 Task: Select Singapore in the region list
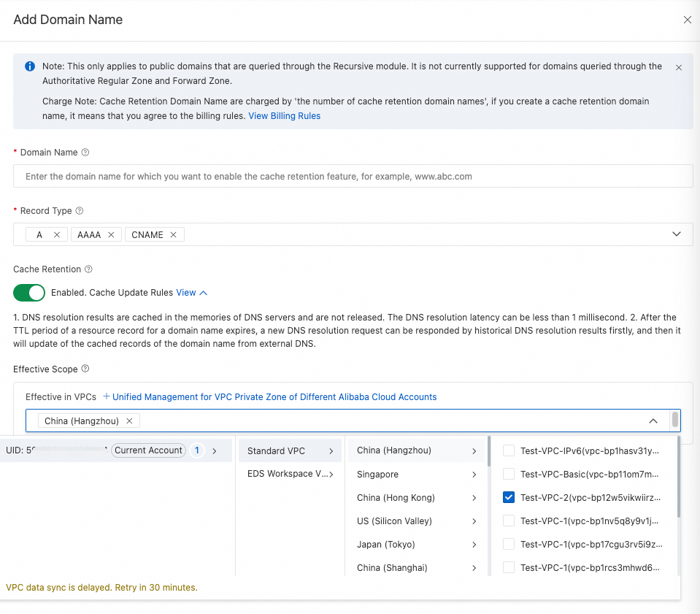tap(377, 475)
